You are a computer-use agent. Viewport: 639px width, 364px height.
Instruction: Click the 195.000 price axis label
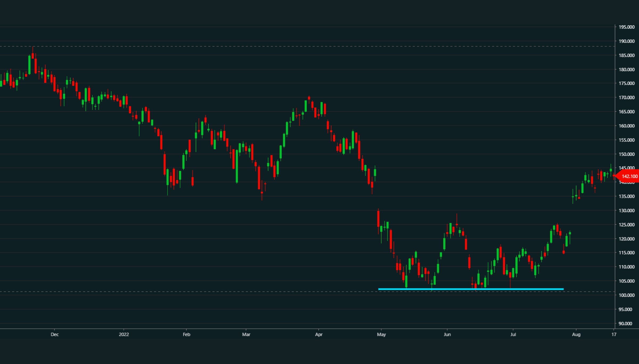626,27
